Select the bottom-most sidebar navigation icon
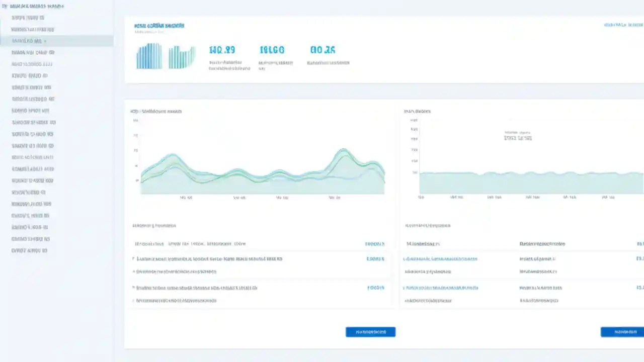This screenshot has width=644, height=362. point(29,250)
